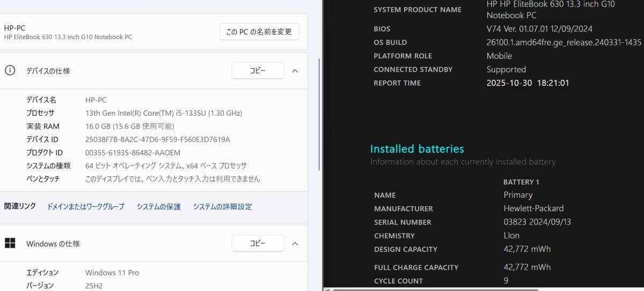Click the プロセッサ value i5-1335U text
The image size is (644, 291).
click(x=164, y=113)
